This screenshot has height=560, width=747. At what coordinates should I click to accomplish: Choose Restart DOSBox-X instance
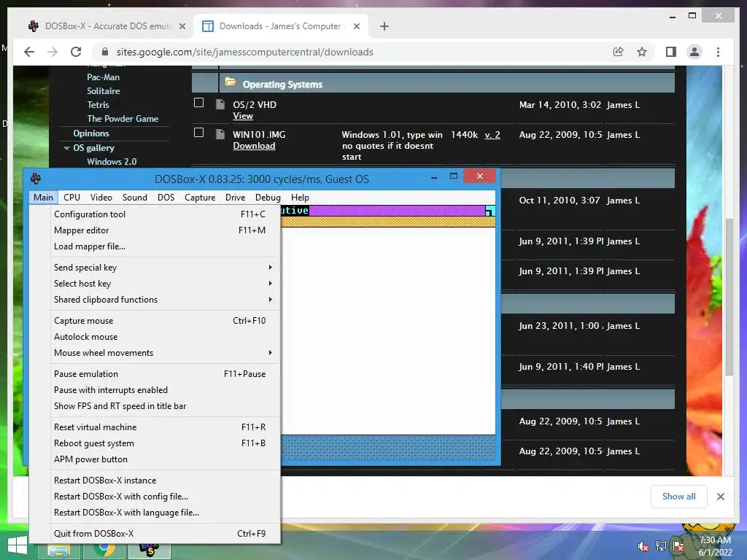[166, 481]
